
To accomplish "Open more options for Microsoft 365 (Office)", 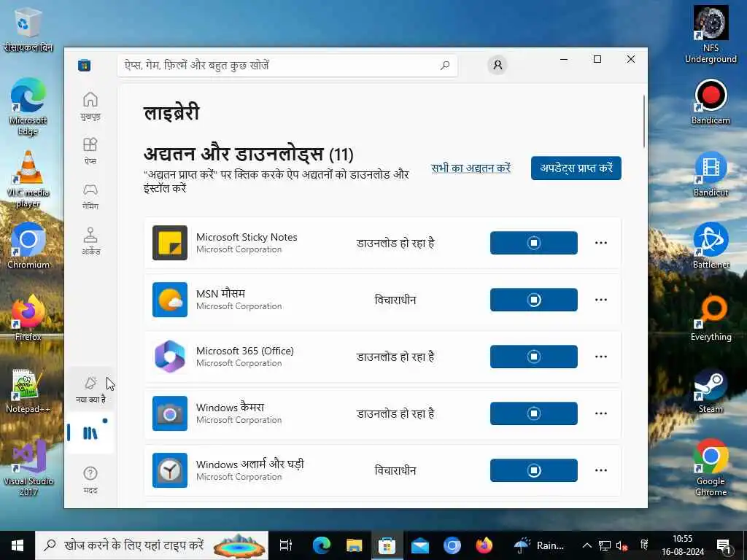I will [x=601, y=357].
